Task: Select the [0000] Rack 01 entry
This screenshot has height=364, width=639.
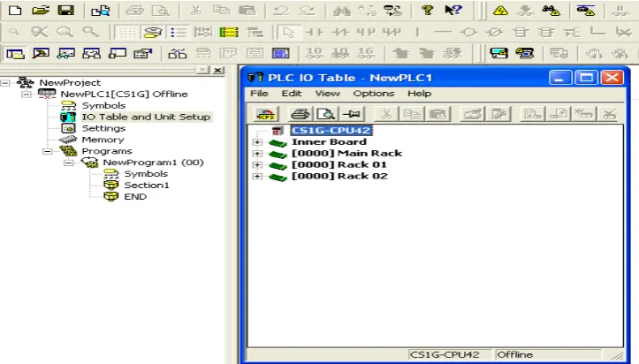Action: point(339,165)
